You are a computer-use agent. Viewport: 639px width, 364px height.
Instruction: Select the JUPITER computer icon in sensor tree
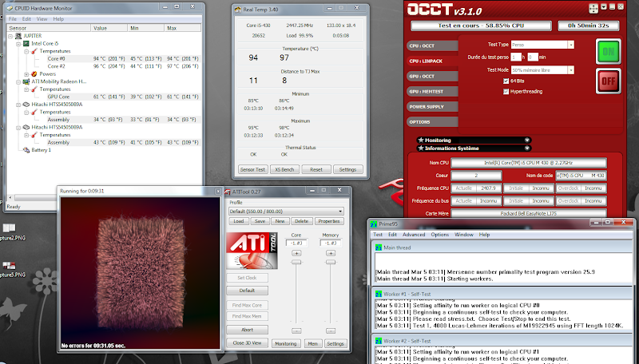coord(18,36)
